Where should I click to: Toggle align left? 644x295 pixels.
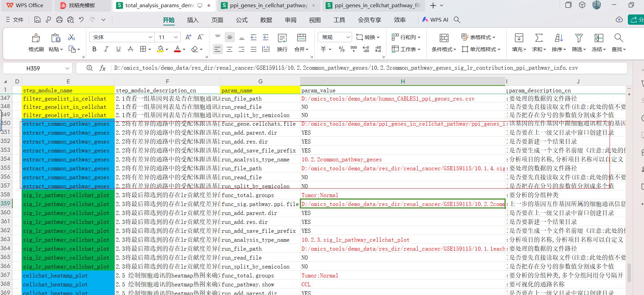coord(217,49)
